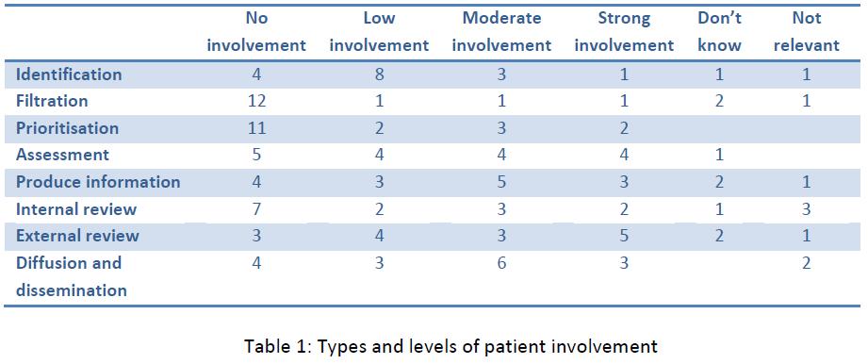
Task: Click the Assessment row label
Action: (x=62, y=155)
